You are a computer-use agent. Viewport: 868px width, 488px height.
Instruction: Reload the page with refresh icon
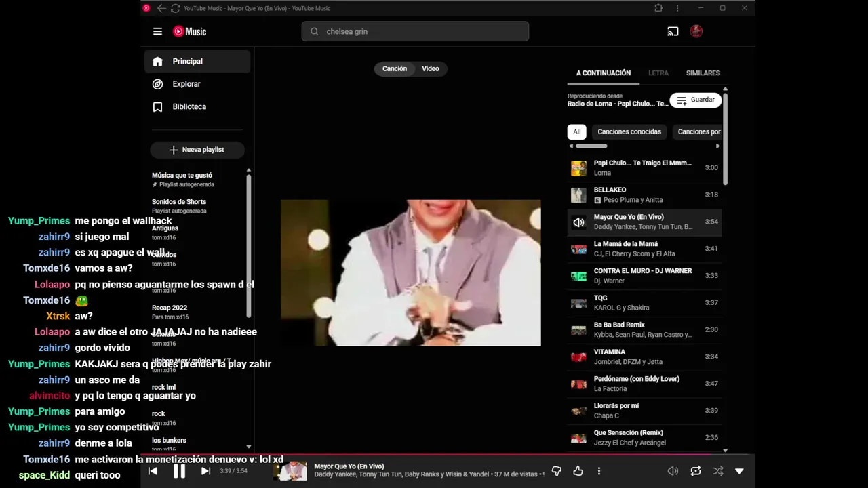coord(175,8)
